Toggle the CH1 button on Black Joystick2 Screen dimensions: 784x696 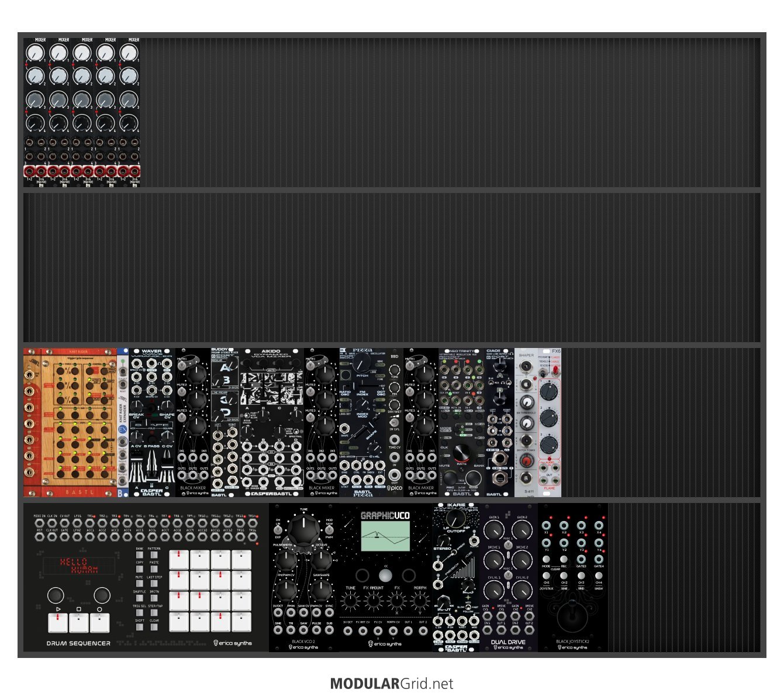click(x=546, y=576)
